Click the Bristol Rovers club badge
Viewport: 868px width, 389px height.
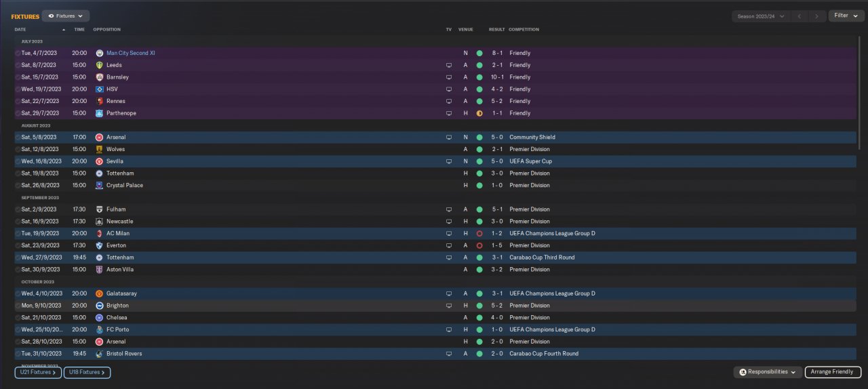pyautogui.click(x=99, y=354)
